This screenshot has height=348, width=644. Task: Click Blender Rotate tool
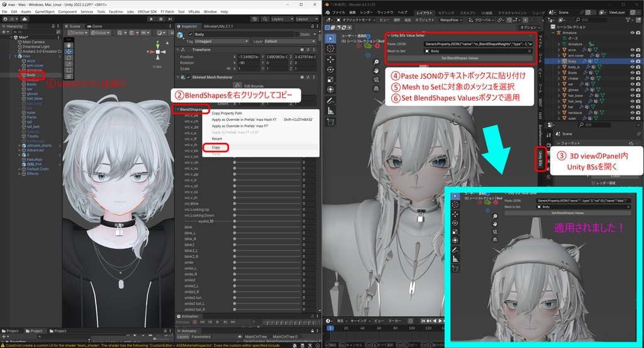(331, 69)
